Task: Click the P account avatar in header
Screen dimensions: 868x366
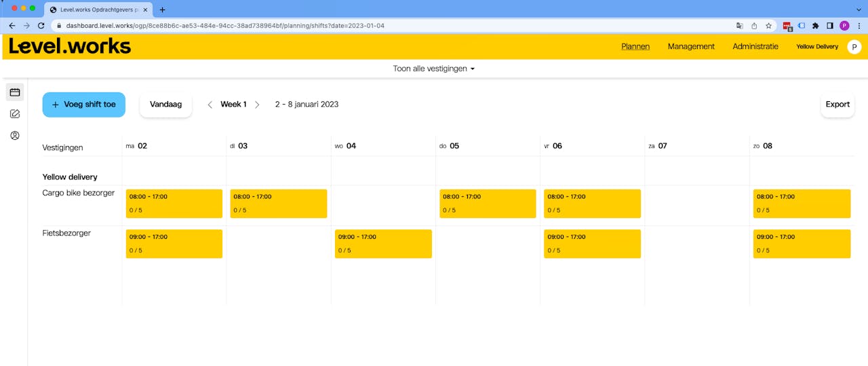Action: click(x=854, y=47)
